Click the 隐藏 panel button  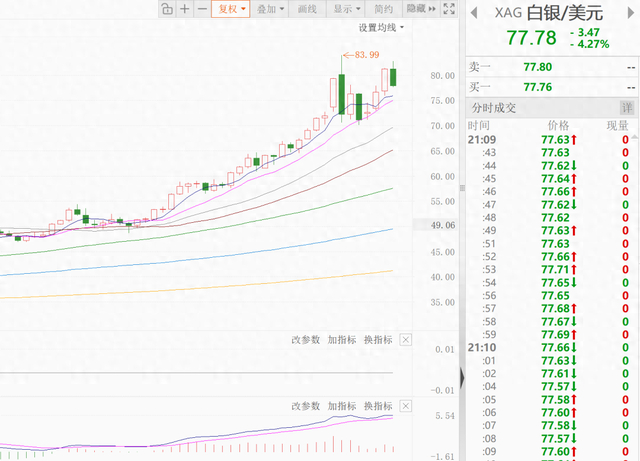click(421, 9)
